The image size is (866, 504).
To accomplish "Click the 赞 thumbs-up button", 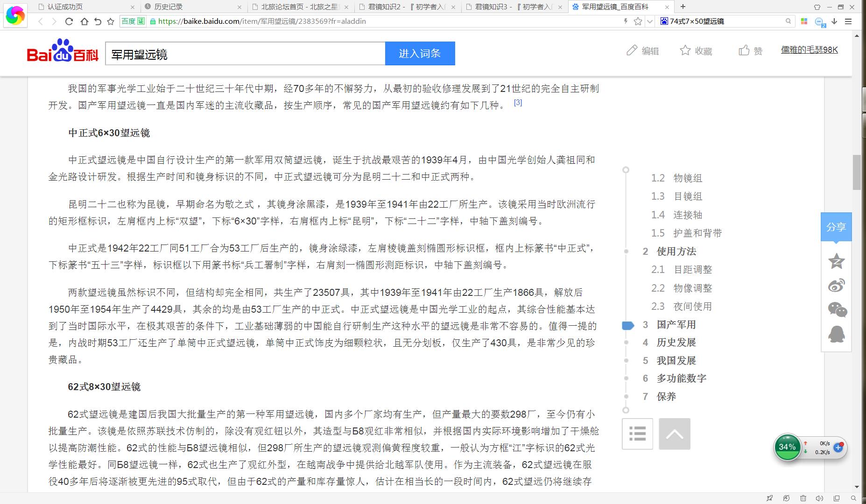I will tap(750, 51).
